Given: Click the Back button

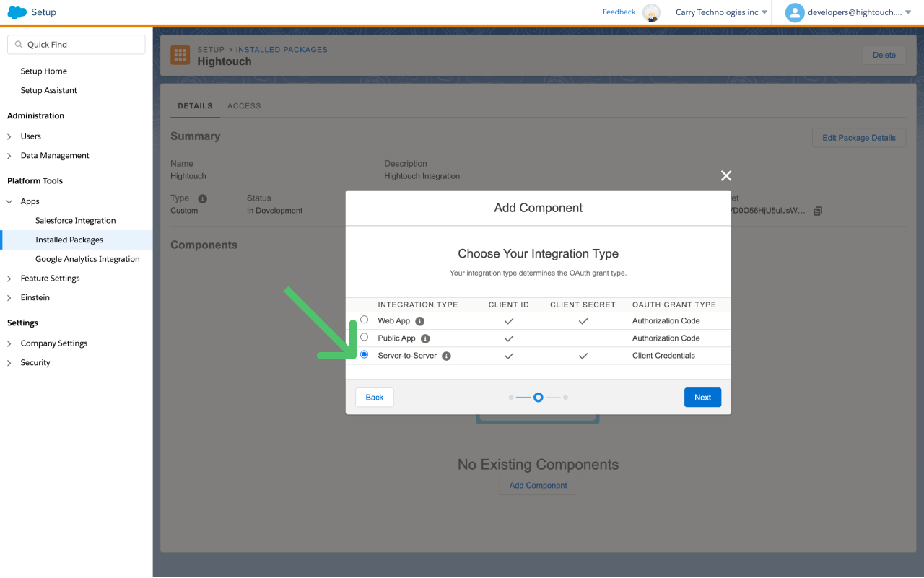Looking at the screenshot, I should [375, 398].
